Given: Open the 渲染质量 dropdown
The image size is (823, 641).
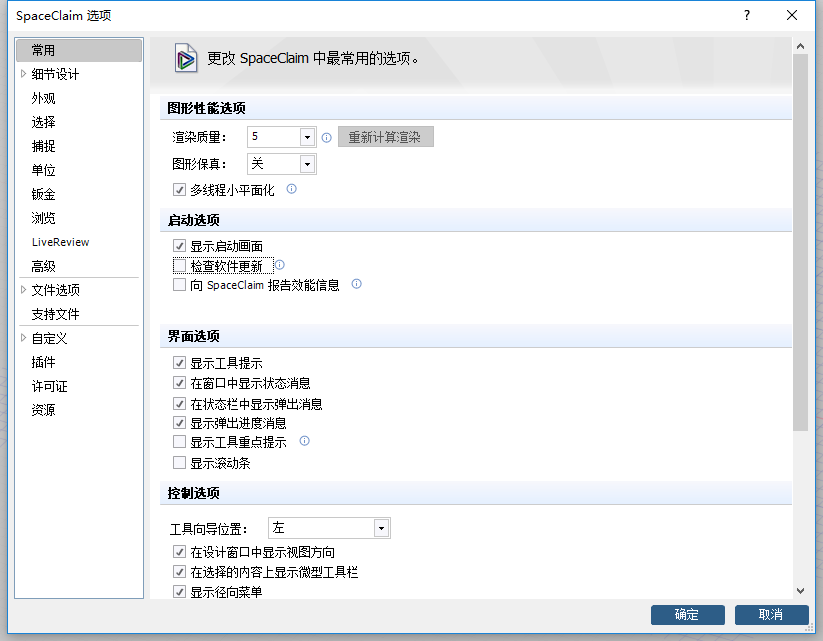Looking at the screenshot, I should [x=307, y=137].
